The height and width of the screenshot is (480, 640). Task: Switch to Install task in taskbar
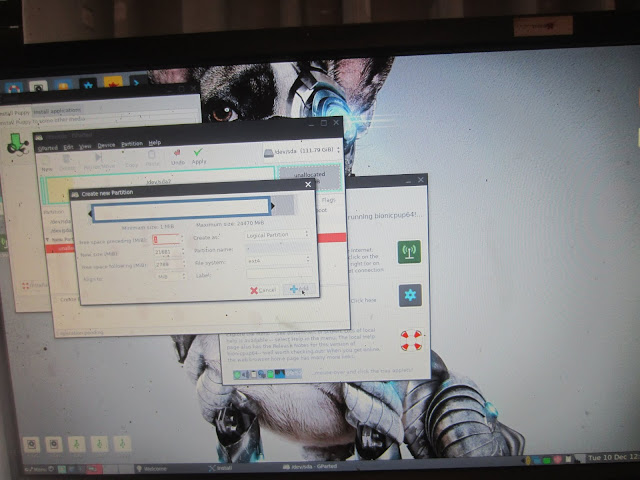coord(220,468)
